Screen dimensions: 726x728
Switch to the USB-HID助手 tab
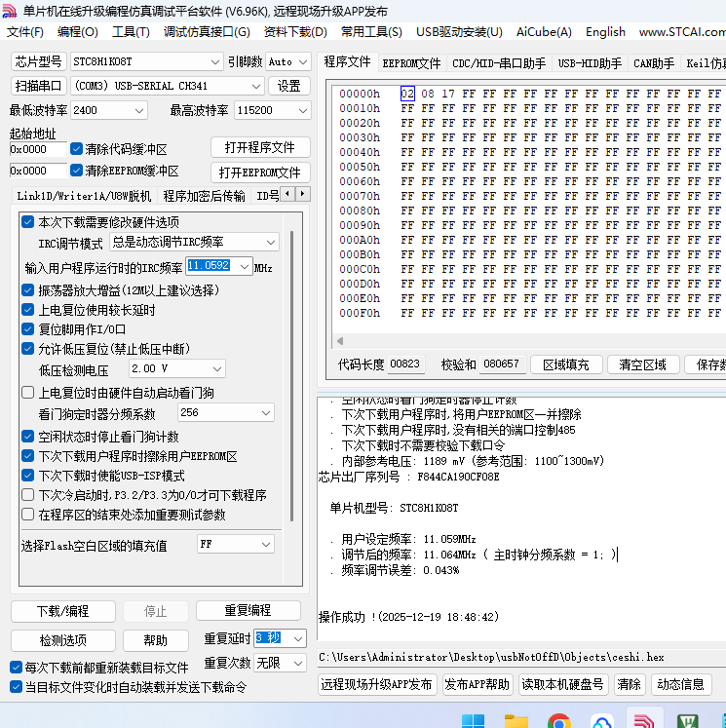click(x=590, y=63)
